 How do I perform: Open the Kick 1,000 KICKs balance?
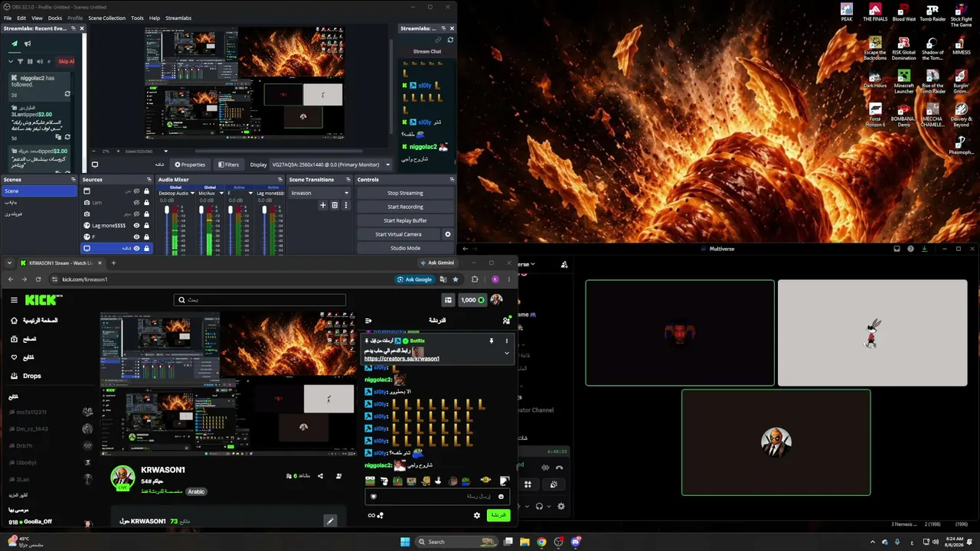pyautogui.click(x=472, y=300)
